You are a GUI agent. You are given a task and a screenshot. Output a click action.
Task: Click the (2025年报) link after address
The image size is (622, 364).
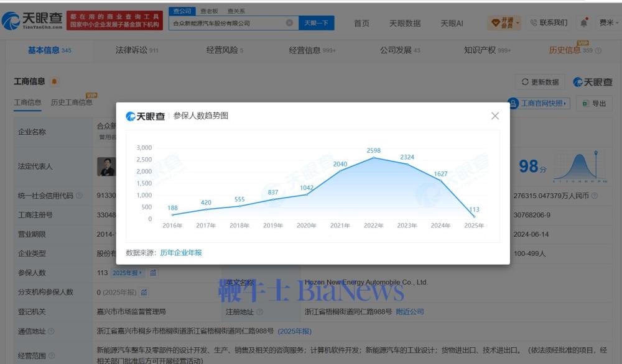294,331
